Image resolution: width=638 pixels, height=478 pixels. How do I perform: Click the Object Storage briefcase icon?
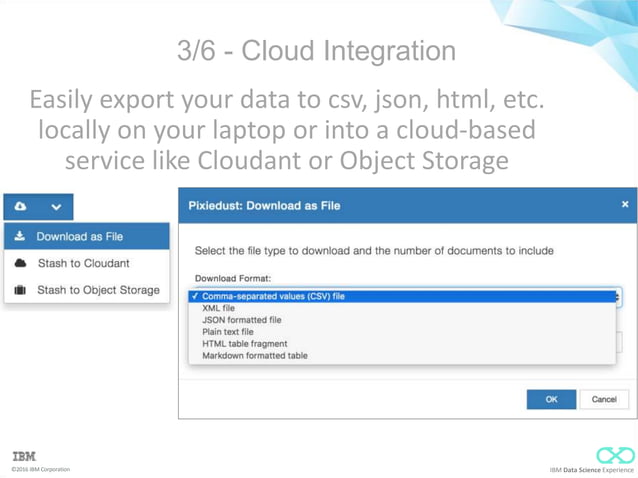pyautogui.click(x=21, y=290)
